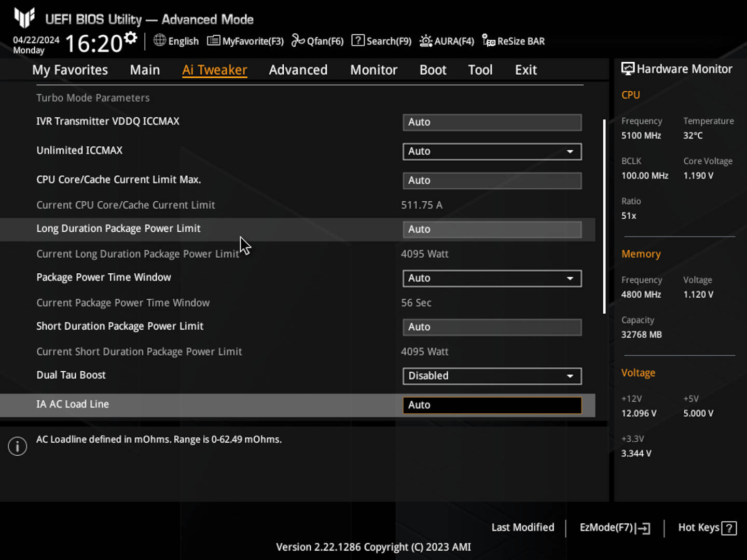The height and width of the screenshot is (560, 747).
Task: Click the Long Duration Package Power Limit field
Action: click(x=492, y=229)
